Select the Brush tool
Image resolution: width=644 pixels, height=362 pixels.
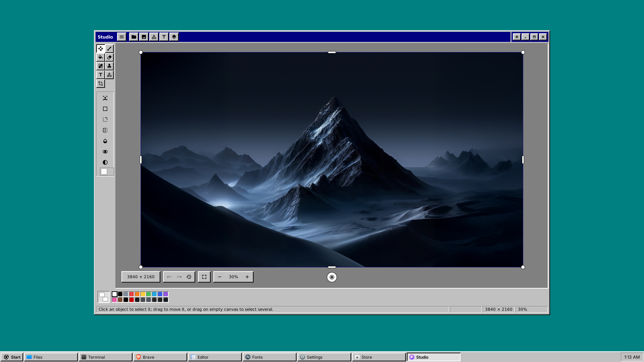coord(109,49)
